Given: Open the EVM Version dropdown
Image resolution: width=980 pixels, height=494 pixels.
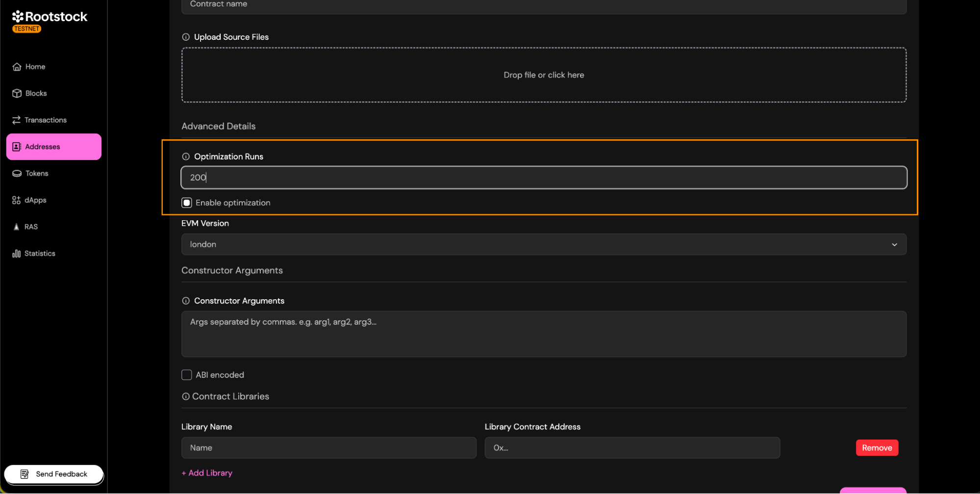Looking at the screenshot, I should [543, 244].
